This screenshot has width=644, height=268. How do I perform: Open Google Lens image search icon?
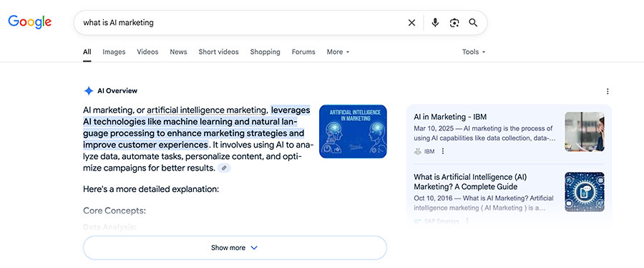(454, 23)
